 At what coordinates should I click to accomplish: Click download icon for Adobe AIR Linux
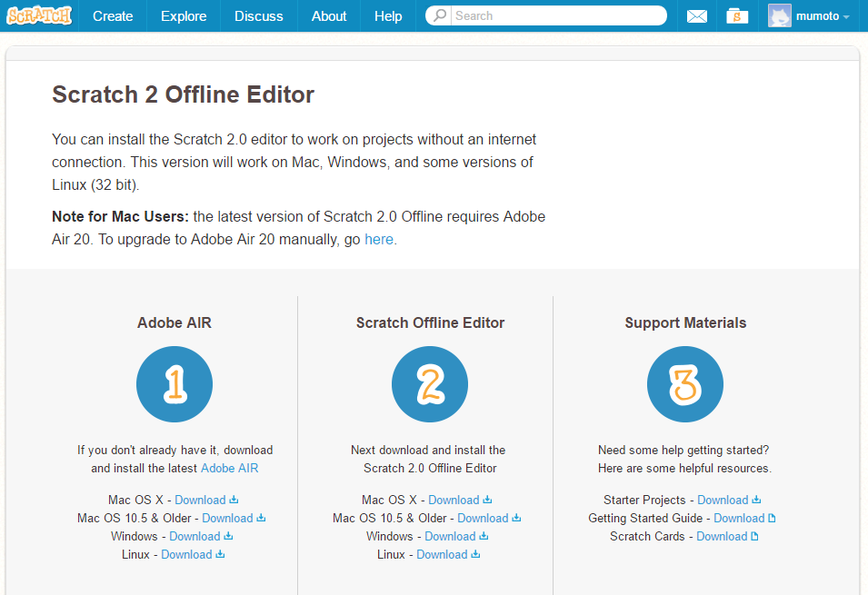[220, 554]
